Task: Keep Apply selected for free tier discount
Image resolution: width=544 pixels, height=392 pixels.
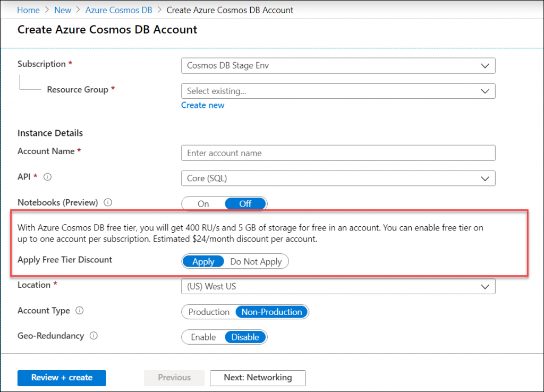Action: click(x=203, y=261)
